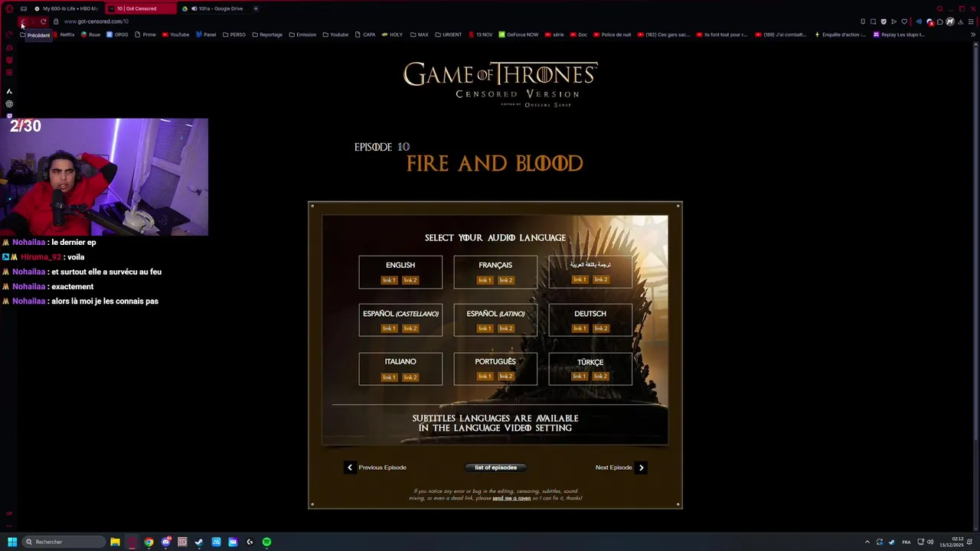Click the Opera GX logo menu
This screenshot has height=551, width=980.
[9, 8]
